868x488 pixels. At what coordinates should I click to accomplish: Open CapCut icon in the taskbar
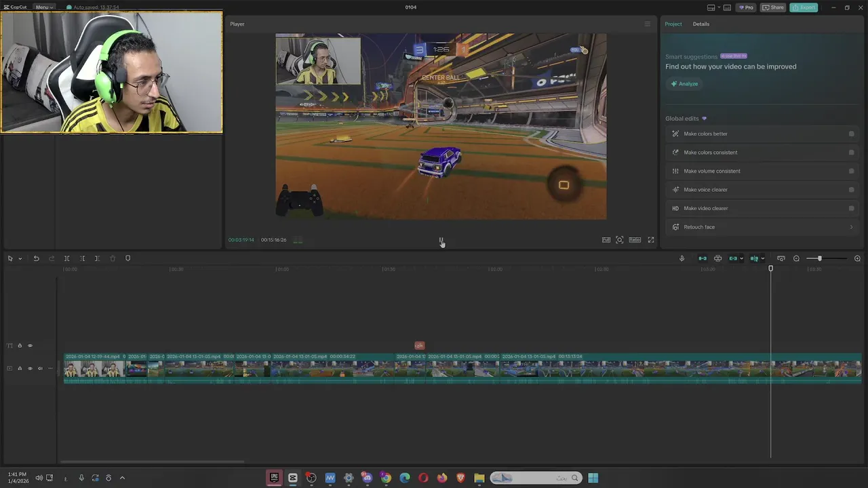(293, 478)
